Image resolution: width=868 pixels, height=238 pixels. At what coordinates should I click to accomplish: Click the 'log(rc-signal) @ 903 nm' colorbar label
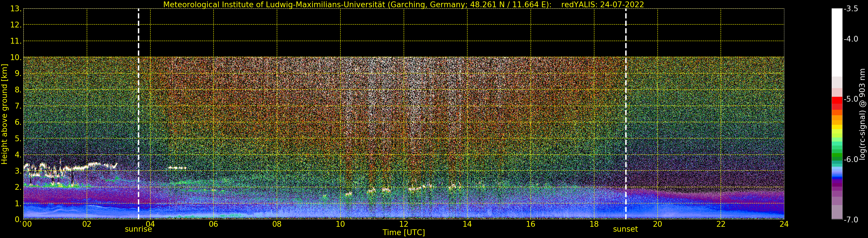pyautogui.click(x=862, y=114)
